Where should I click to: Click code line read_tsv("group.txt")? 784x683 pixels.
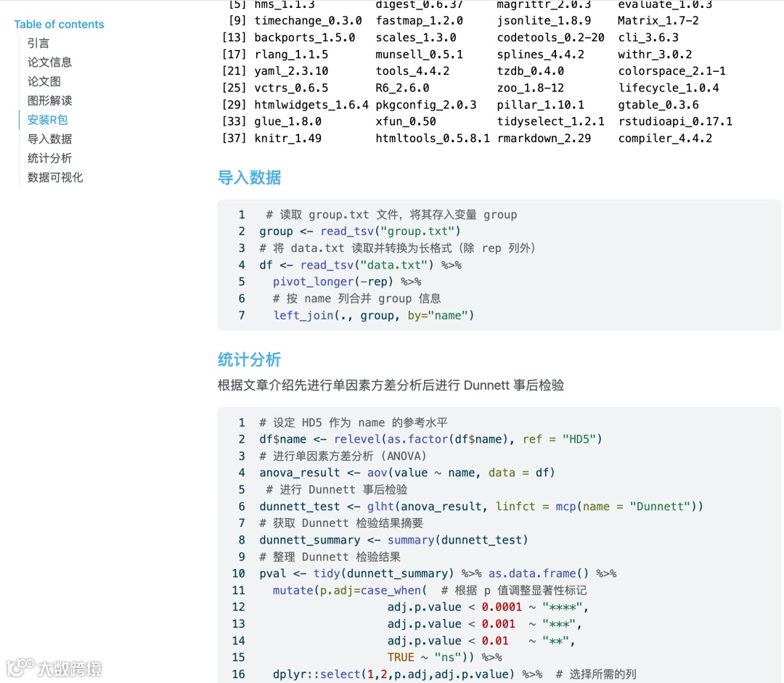[359, 231]
